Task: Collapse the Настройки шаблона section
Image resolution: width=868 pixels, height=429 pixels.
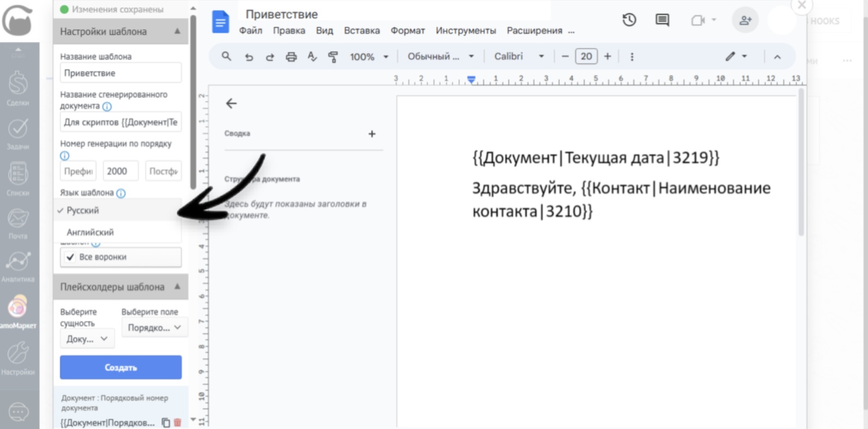Action: click(x=178, y=31)
